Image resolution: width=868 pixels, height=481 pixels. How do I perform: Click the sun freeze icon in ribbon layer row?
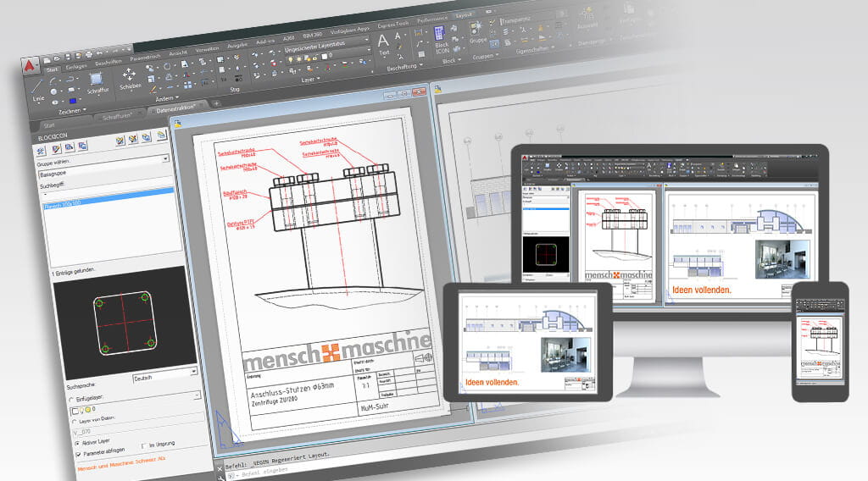coord(299,58)
